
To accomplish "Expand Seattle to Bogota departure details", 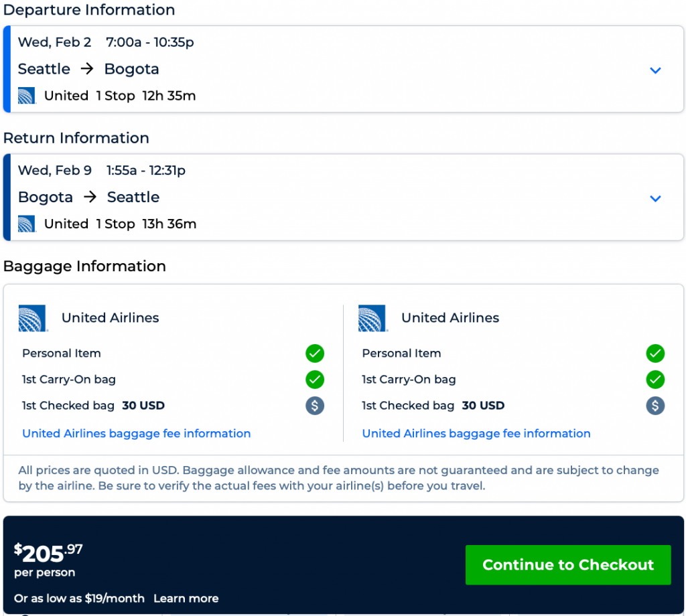I will [655, 70].
